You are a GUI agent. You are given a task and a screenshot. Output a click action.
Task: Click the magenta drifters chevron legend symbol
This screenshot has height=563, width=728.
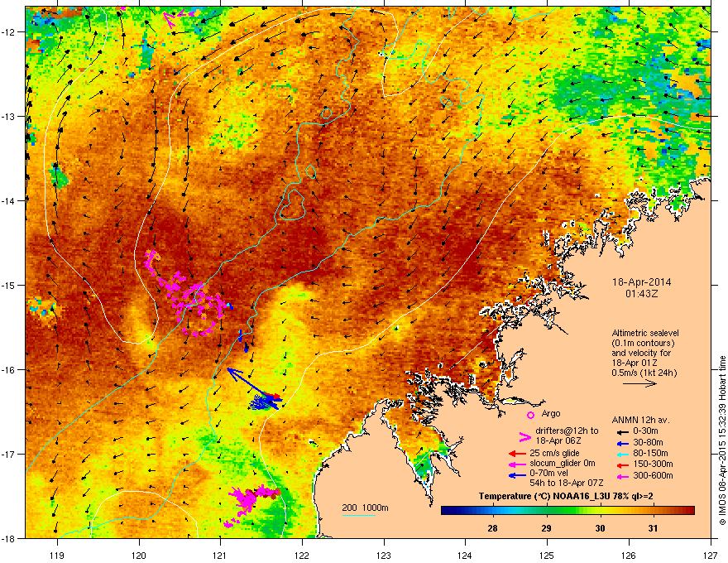tap(524, 436)
